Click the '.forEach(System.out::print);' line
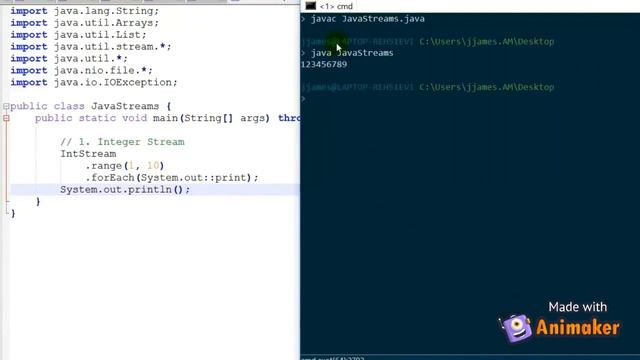Image resolution: width=640 pixels, height=360 pixels. click(172, 178)
